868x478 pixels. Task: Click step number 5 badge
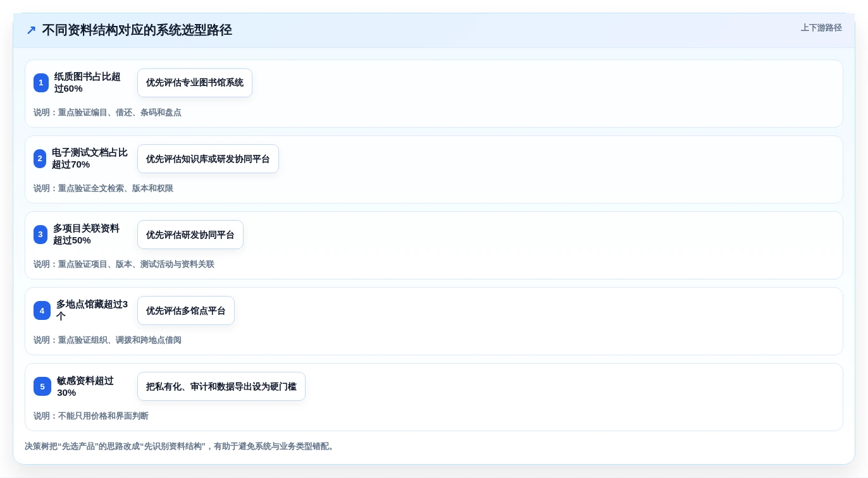pos(42,386)
